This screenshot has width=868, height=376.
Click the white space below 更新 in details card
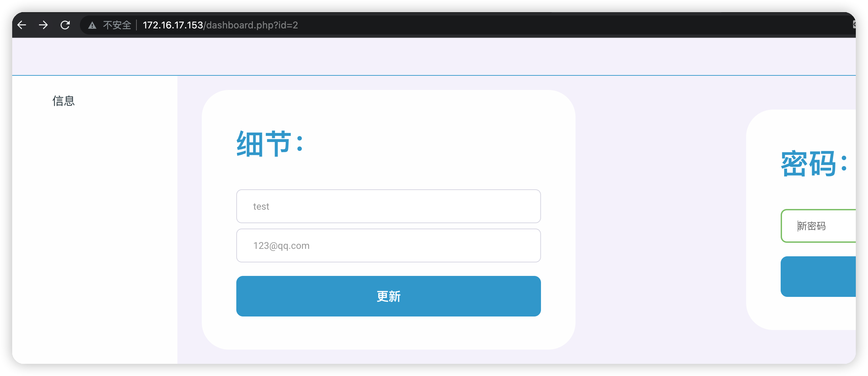[x=388, y=333]
